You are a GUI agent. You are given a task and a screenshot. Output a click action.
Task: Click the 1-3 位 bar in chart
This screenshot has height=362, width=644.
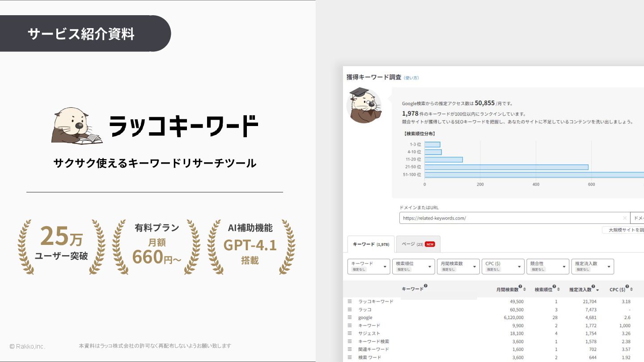coord(432,144)
